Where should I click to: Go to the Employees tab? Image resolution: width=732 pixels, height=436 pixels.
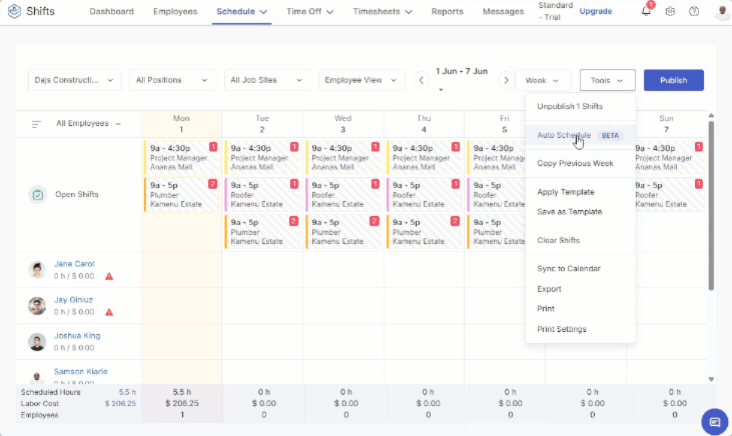tap(175, 12)
